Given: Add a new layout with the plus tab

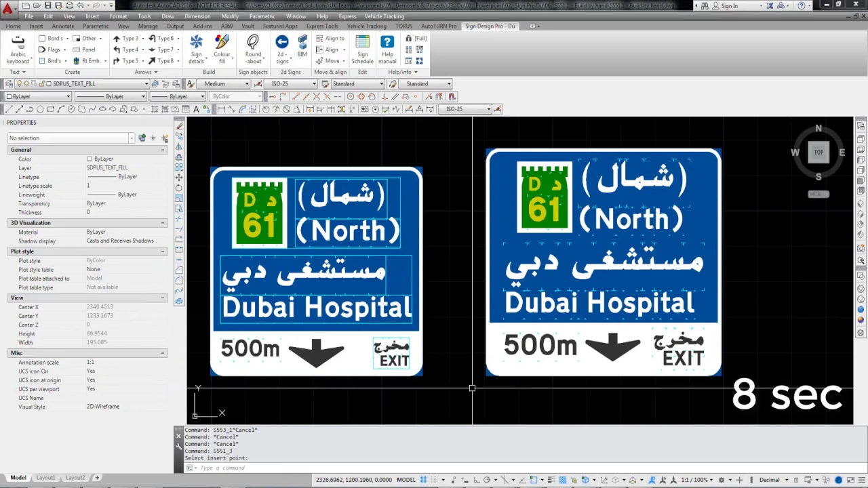Looking at the screenshot, I should coord(97,478).
